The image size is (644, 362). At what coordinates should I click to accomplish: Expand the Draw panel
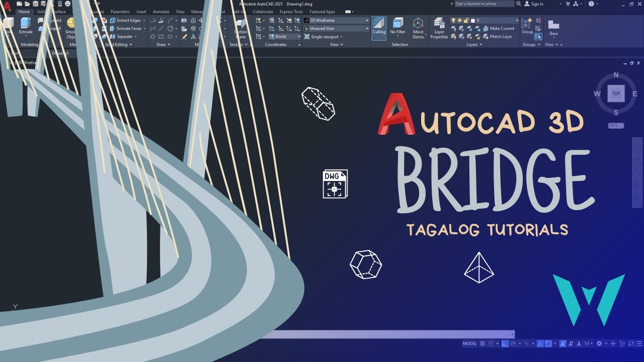[163, 45]
